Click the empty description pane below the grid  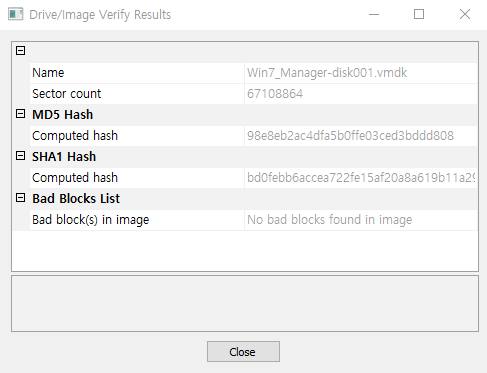(x=245, y=303)
